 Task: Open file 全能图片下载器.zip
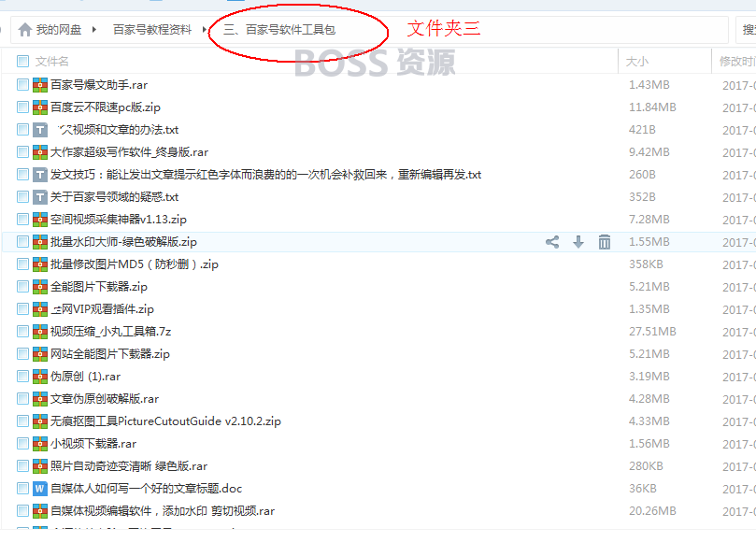tap(99, 287)
